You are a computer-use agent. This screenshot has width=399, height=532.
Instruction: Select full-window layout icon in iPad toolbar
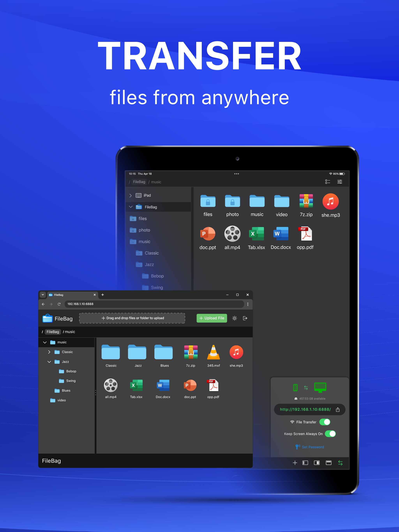point(328,463)
